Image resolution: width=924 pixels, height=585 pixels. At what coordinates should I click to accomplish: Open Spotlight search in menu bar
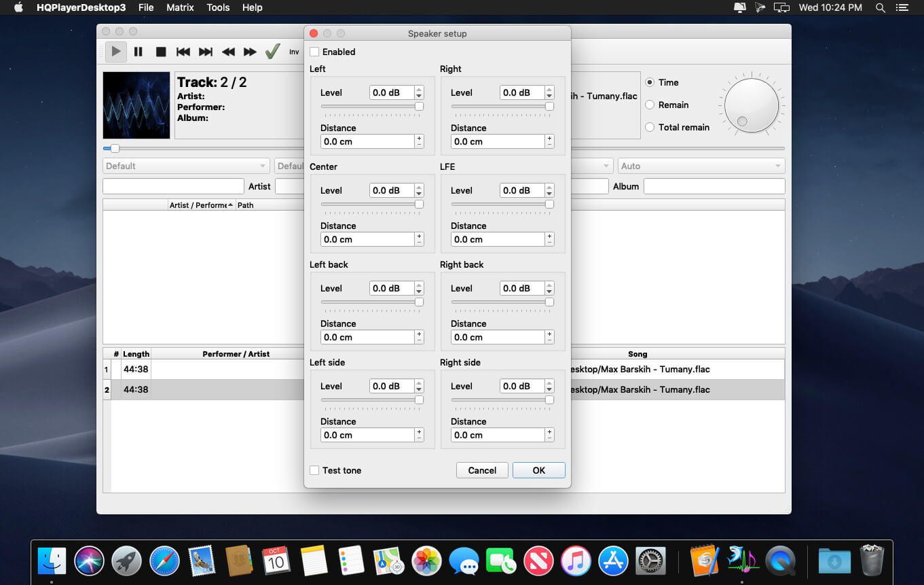point(881,7)
